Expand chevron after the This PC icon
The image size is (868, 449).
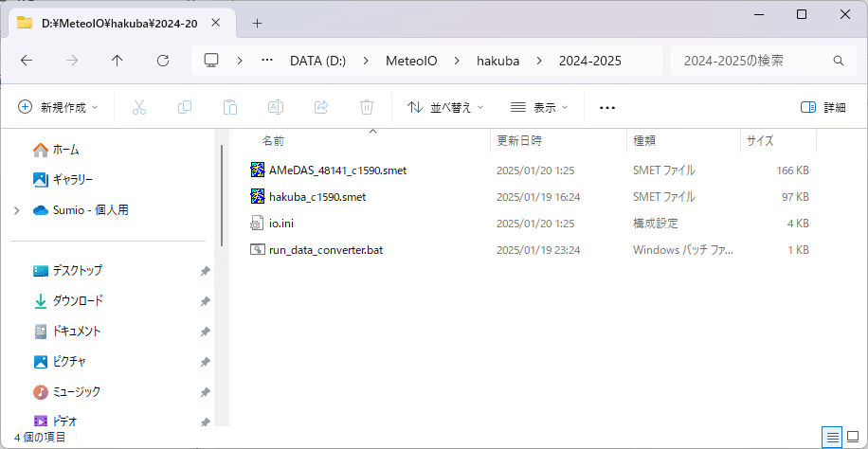[240, 61]
